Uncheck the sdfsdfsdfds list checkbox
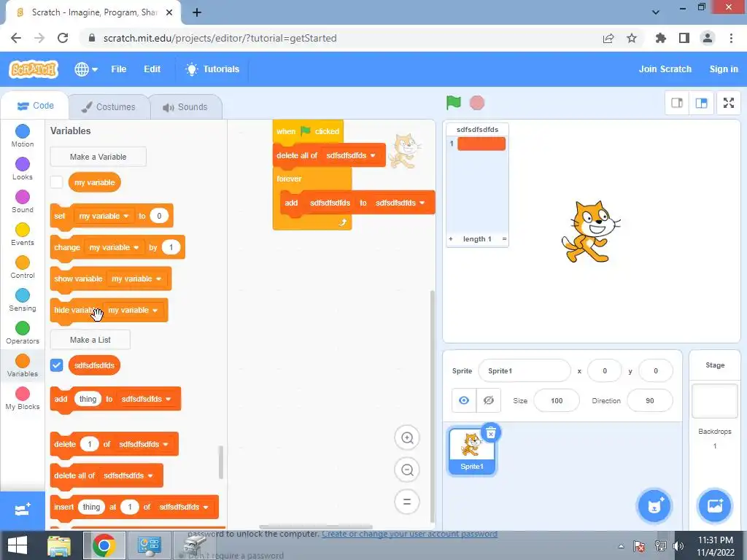The width and height of the screenshot is (747, 560). coord(56,365)
